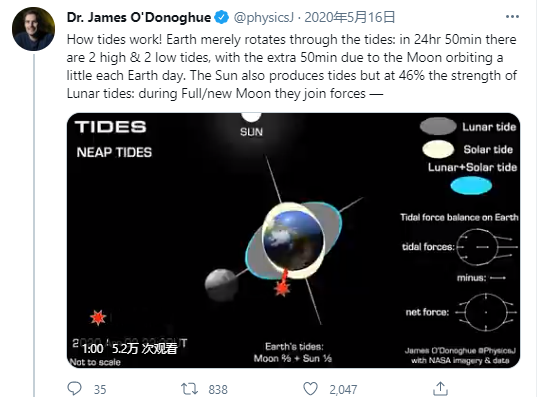Screen dimensions: 538x397
Task: Click the cream Solar tide legend swatch
Action: point(438,149)
